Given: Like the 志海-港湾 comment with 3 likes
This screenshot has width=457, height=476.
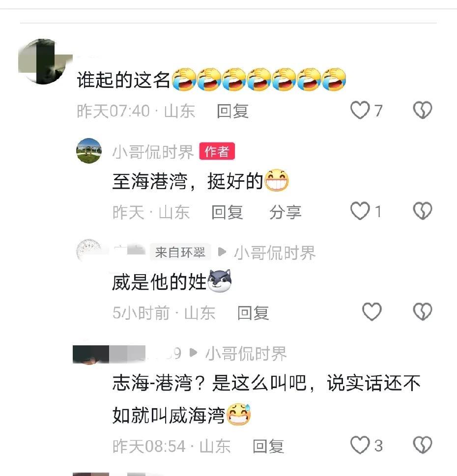Looking at the screenshot, I should [x=360, y=445].
